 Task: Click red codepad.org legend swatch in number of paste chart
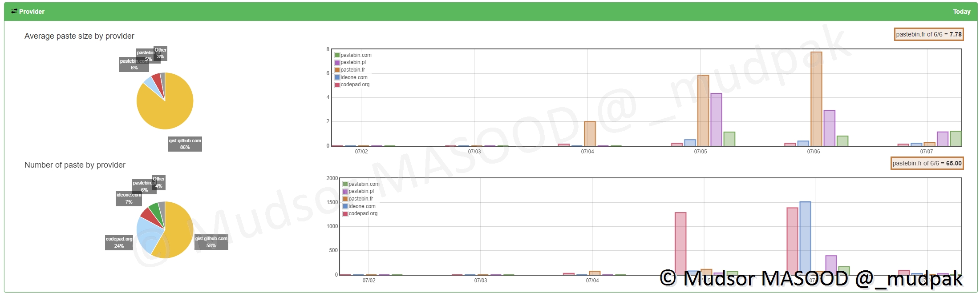345,214
